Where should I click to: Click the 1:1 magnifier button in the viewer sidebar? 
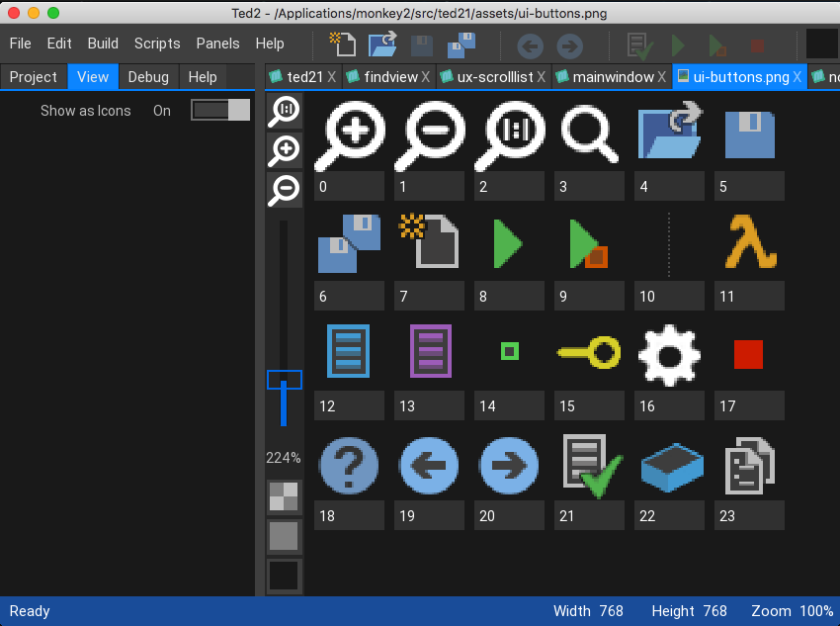pos(285,111)
